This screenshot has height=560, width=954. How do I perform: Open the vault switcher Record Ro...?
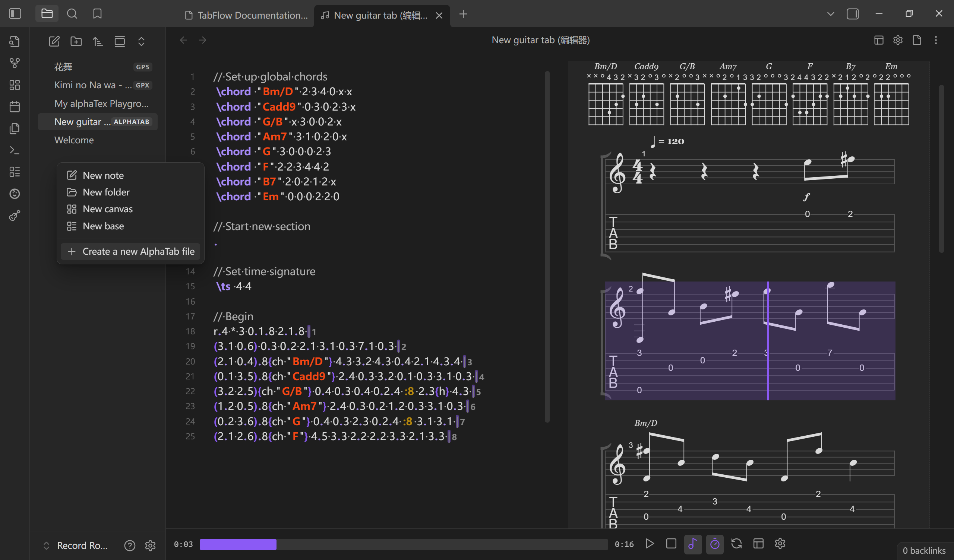pos(75,545)
